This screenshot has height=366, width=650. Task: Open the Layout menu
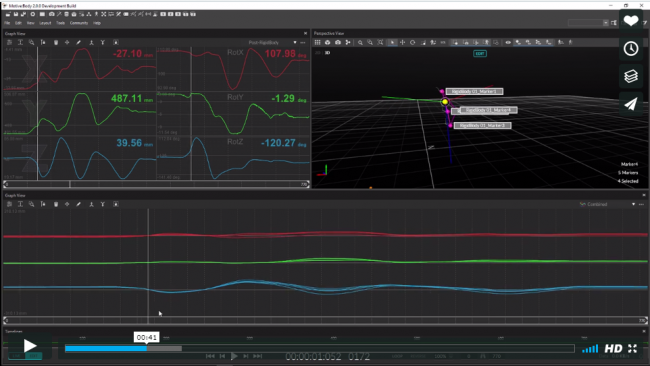45,23
